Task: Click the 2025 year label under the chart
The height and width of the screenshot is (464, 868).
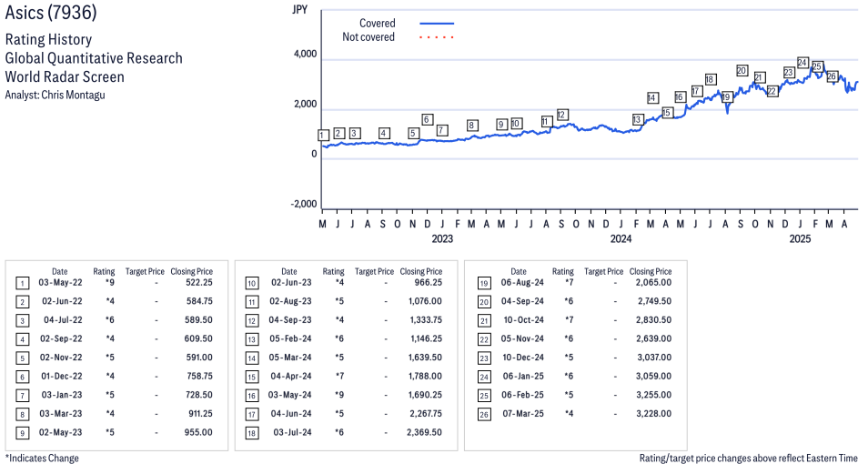Action: coord(800,238)
